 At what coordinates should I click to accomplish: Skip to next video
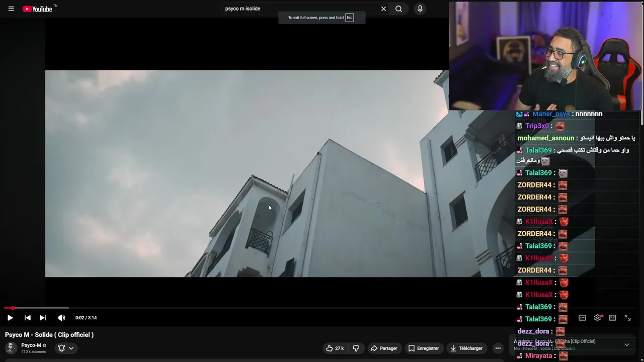click(43, 318)
